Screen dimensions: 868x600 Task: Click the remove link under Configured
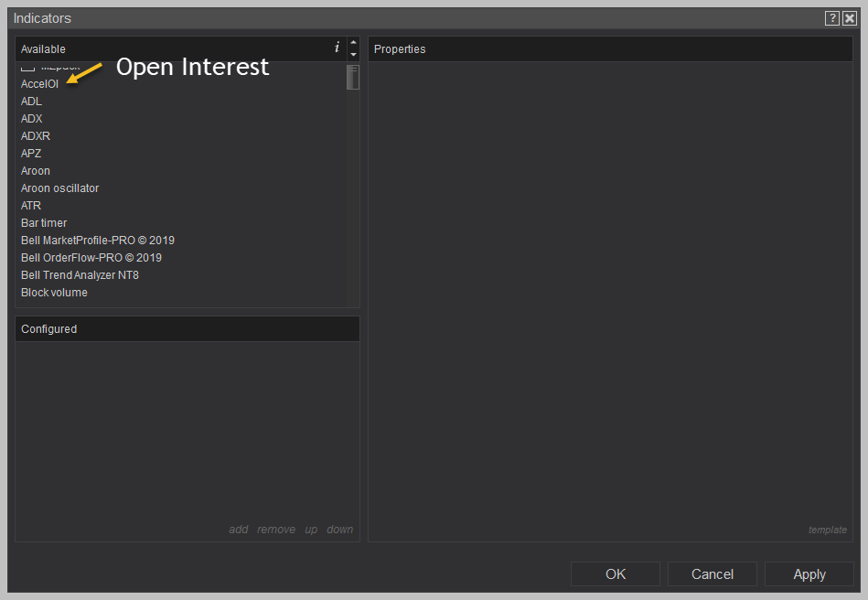[x=276, y=530]
